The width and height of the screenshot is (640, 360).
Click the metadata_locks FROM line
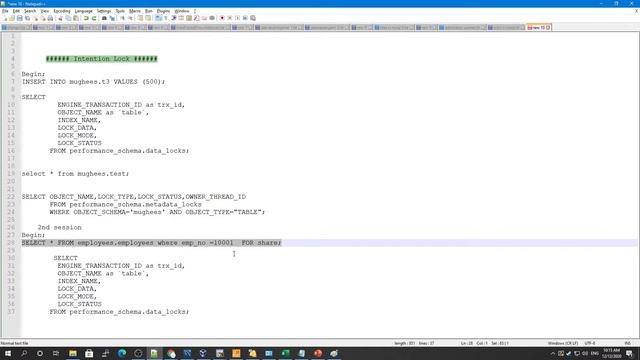tap(126, 204)
